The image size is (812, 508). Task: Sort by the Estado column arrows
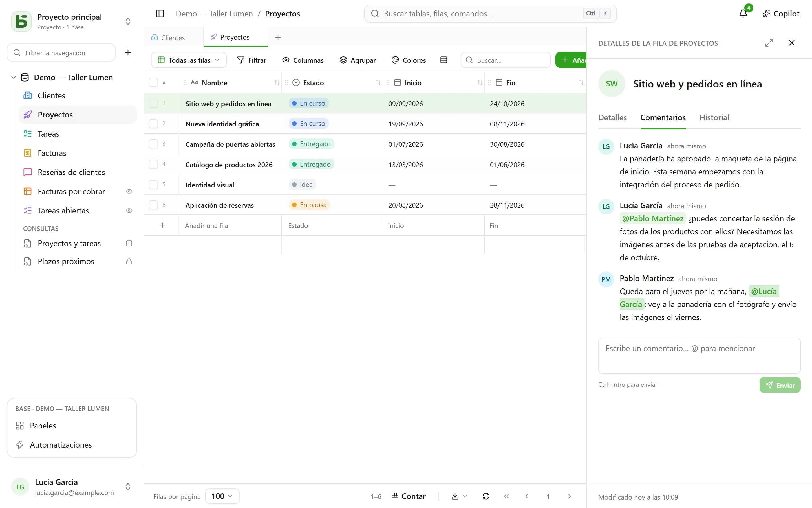tap(378, 83)
